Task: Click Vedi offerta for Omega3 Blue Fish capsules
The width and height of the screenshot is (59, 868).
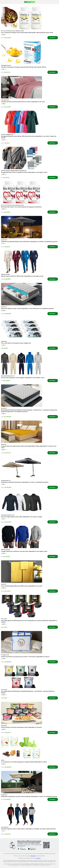Action: (x=53, y=72)
